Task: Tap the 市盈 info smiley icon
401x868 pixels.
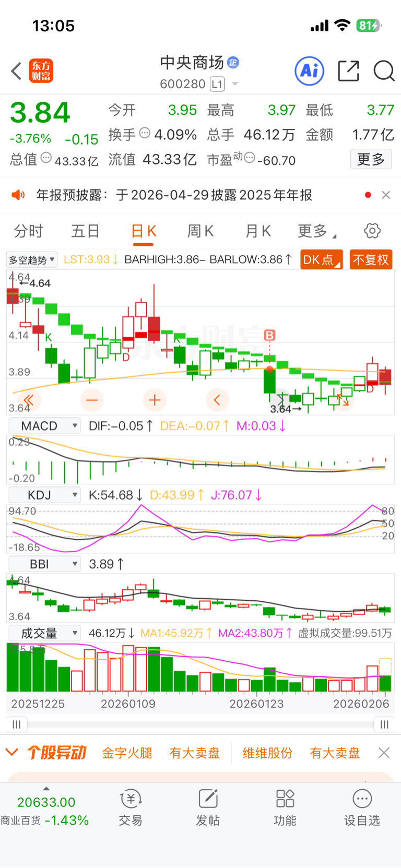Action: point(250,158)
